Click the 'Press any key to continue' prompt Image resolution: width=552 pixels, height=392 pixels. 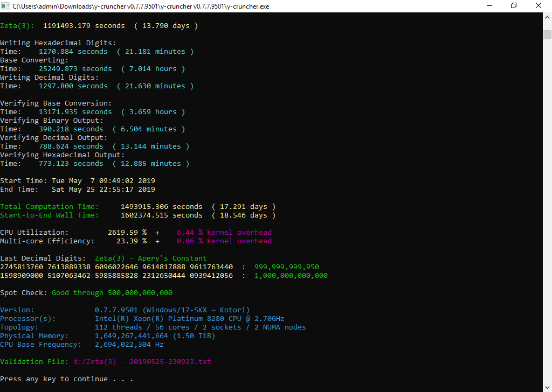pos(66,379)
